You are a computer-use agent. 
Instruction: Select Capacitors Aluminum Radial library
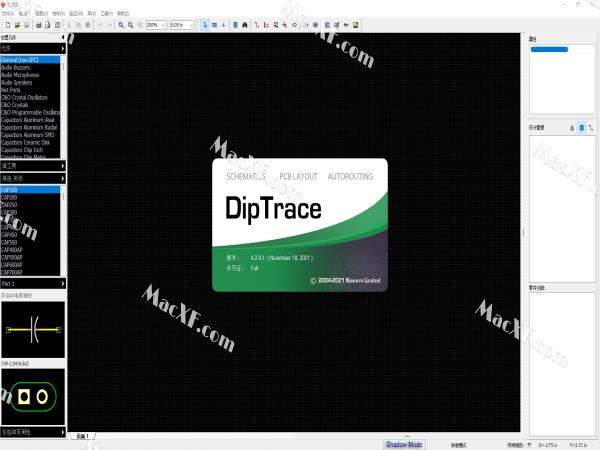pyautogui.click(x=30, y=127)
